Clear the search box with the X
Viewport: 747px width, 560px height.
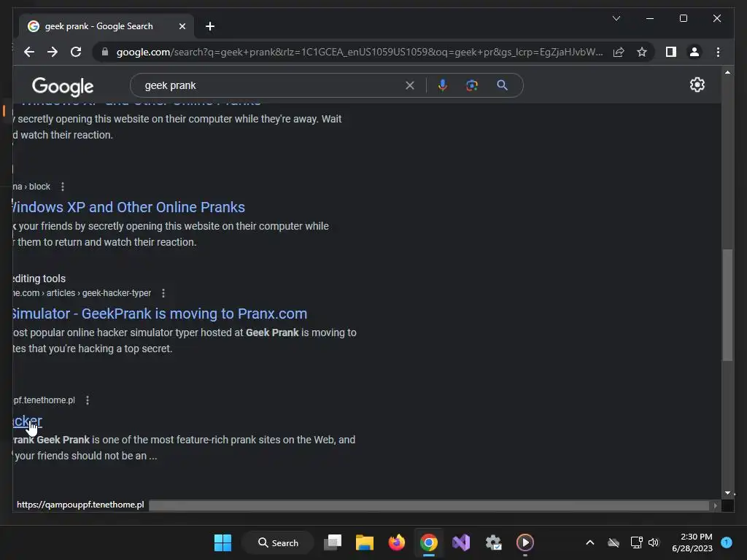(x=410, y=85)
